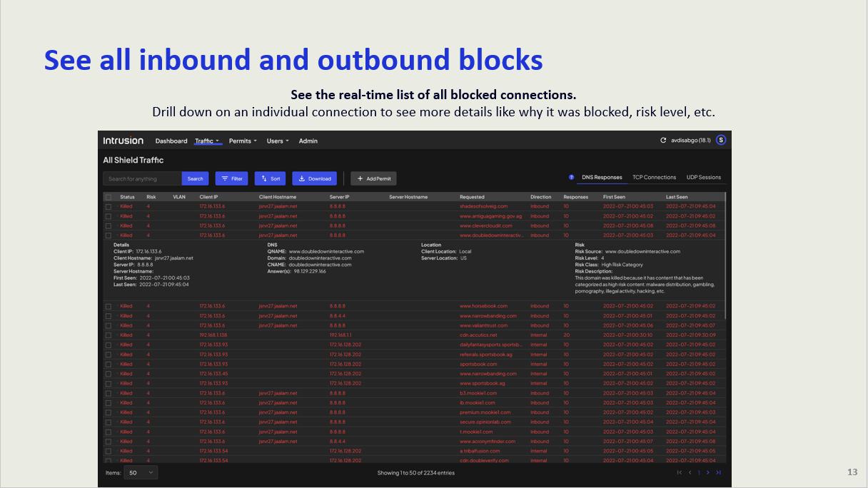Viewport: 868px width, 488px height.
Task: Open the user avatar S icon
Action: (721, 140)
